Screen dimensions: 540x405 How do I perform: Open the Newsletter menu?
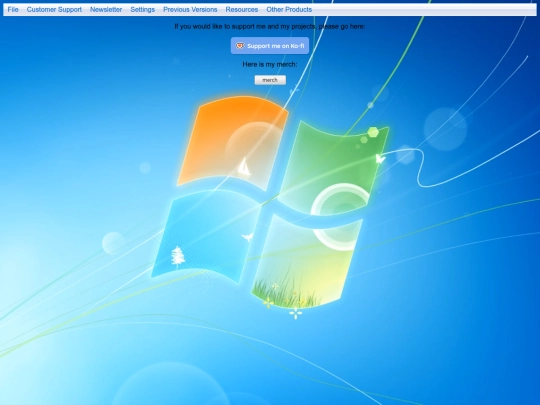(x=106, y=10)
